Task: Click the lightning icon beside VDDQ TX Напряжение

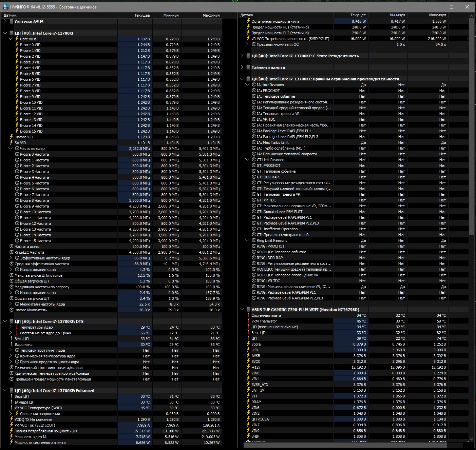Action: pyautogui.click(x=12, y=419)
